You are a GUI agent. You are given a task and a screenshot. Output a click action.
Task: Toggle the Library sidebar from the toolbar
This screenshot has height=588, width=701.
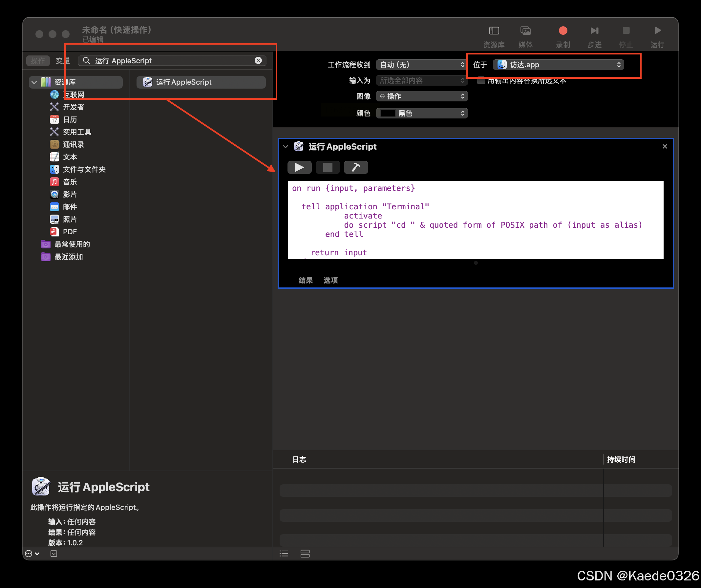coord(494,31)
